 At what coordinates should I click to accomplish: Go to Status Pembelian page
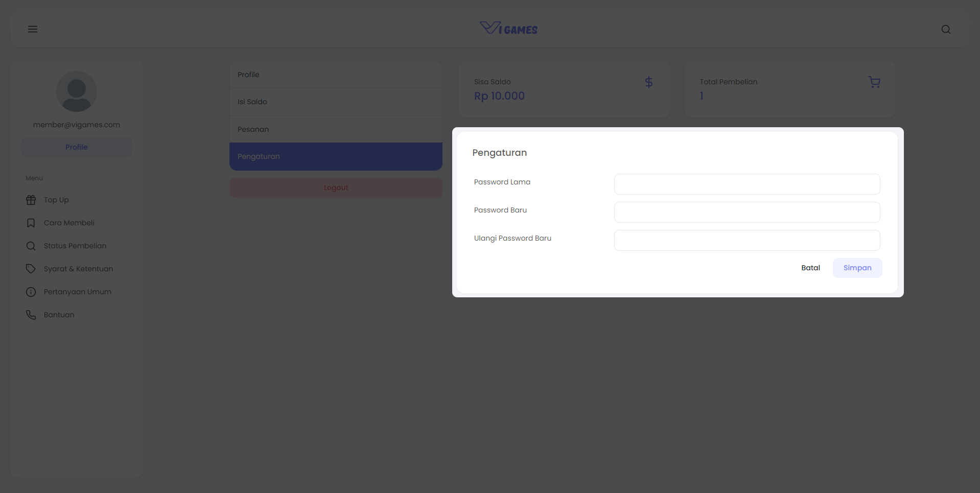75,246
